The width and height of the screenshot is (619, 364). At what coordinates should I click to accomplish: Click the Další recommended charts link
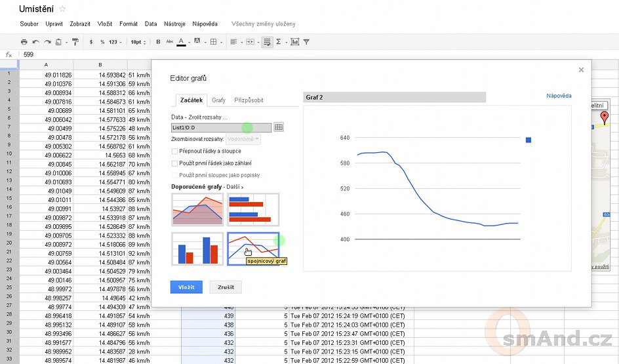(x=235, y=187)
